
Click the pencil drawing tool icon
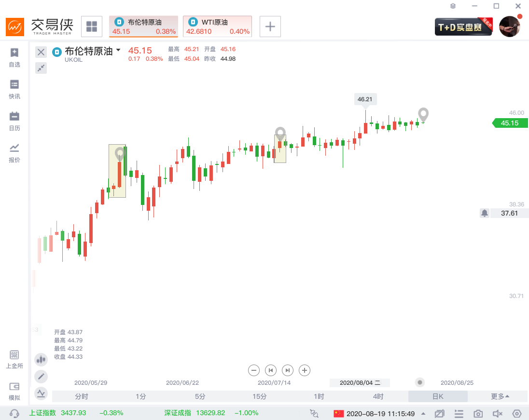coord(41,376)
